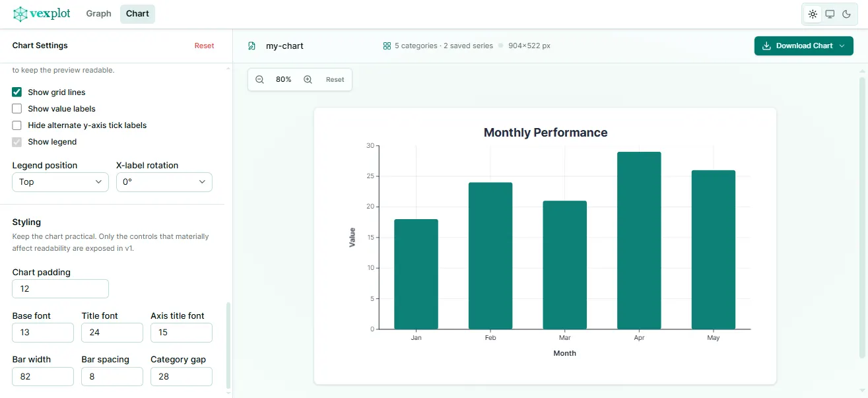This screenshot has width=868, height=398.
Task: Select the dark theme moon icon
Action: [x=848, y=13]
